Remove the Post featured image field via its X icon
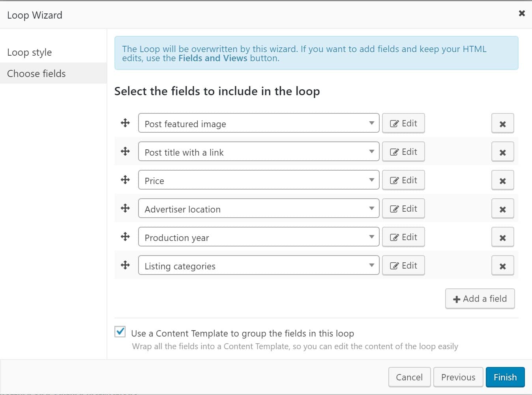Image resolution: width=532 pixels, height=395 pixels. coord(502,123)
